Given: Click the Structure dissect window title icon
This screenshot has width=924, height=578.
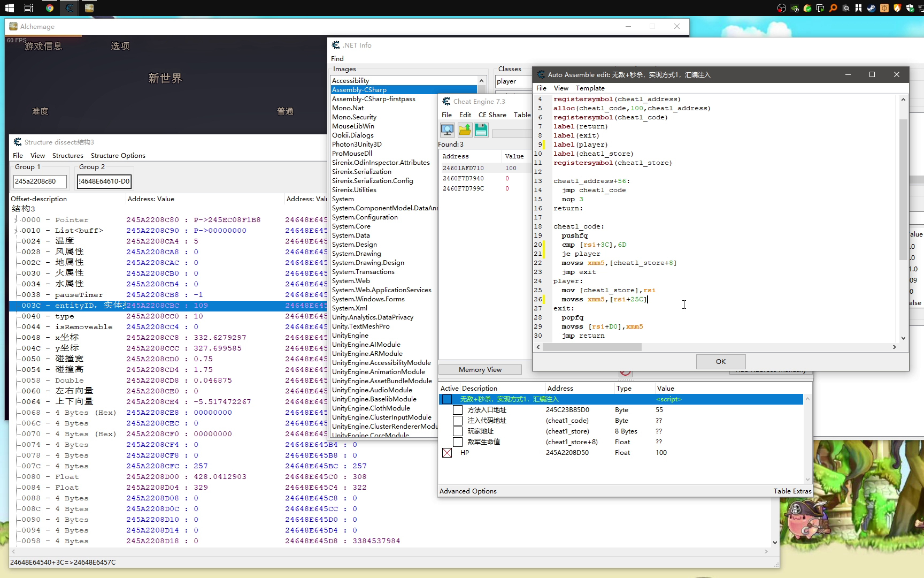Looking at the screenshot, I should pos(18,142).
